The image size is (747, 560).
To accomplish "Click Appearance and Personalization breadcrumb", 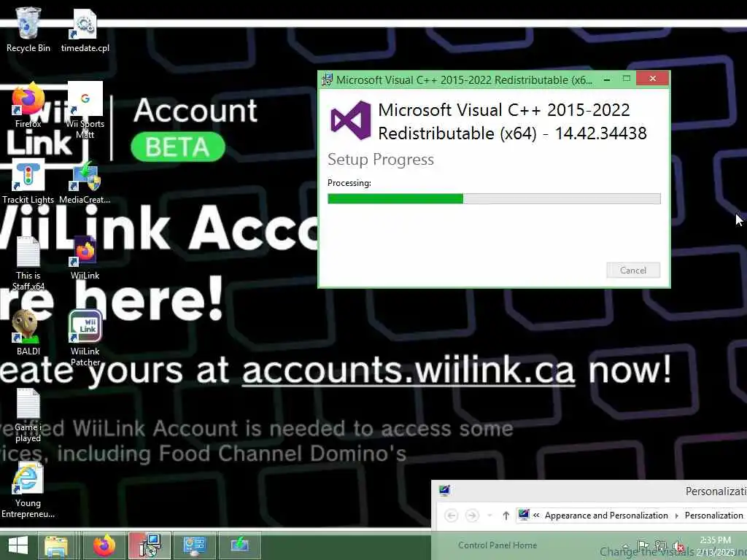I will tap(606, 516).
